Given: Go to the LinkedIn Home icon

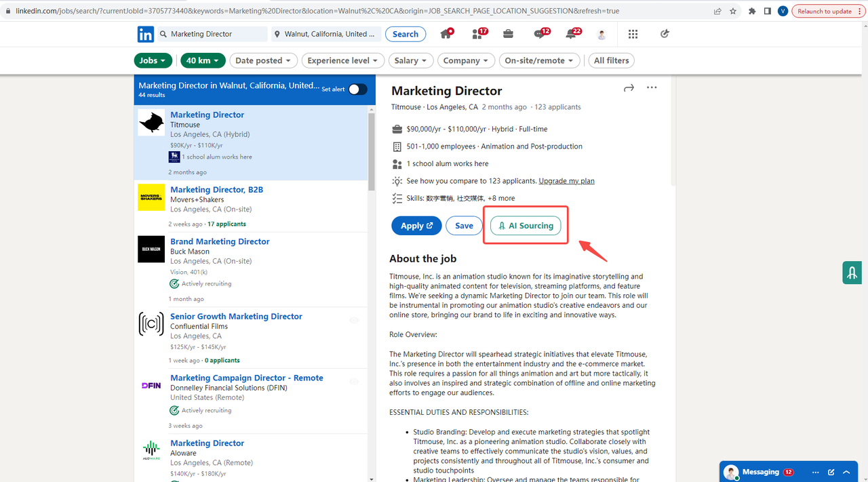Looking at the screenshot, I should click(x=446, y=34).
